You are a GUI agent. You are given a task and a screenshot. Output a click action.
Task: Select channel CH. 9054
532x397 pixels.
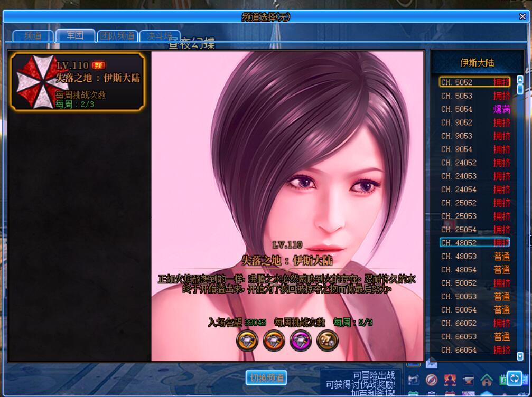474,149
